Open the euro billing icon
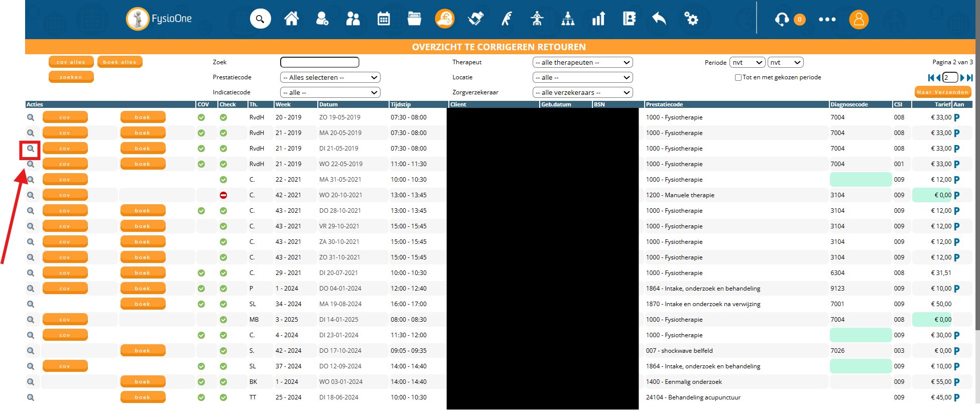Screen dimensions: 980x410 tap(445, 19)
